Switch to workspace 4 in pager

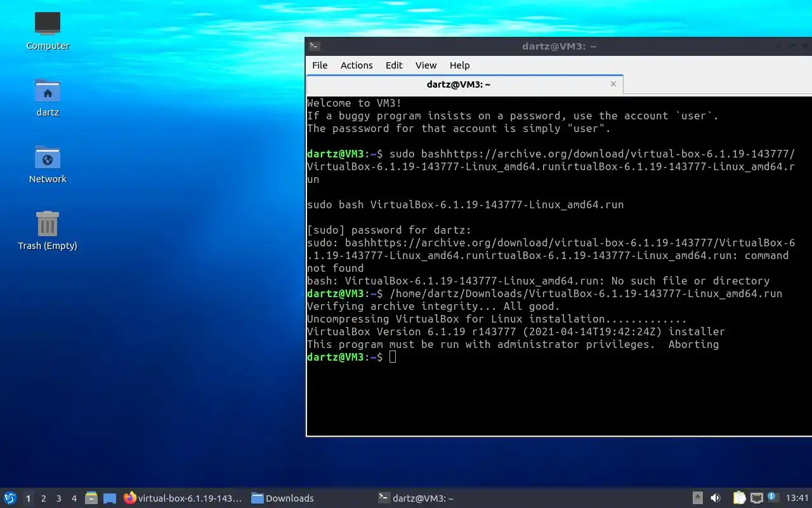click(x=74, y=498)
